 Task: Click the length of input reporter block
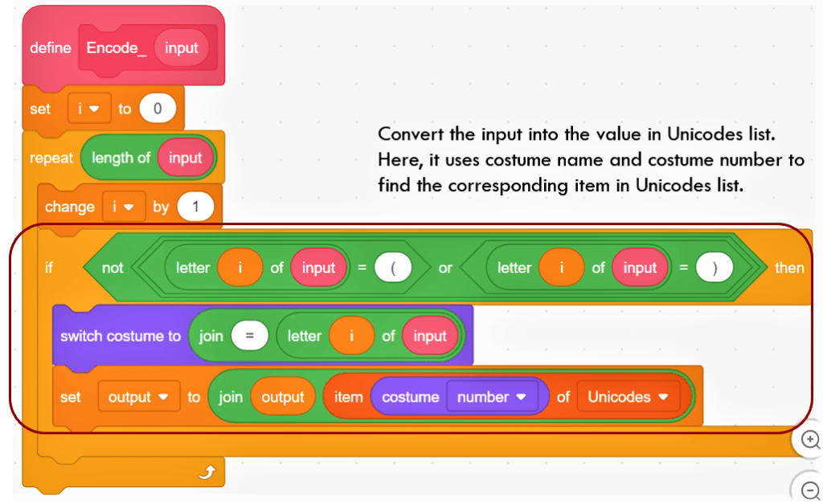tap(121, 158)
